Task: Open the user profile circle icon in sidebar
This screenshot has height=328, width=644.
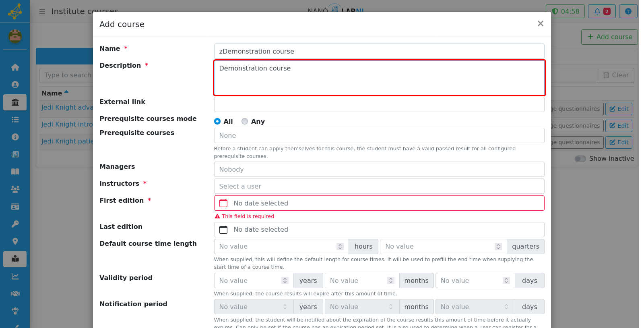Action: pos(15,85)
